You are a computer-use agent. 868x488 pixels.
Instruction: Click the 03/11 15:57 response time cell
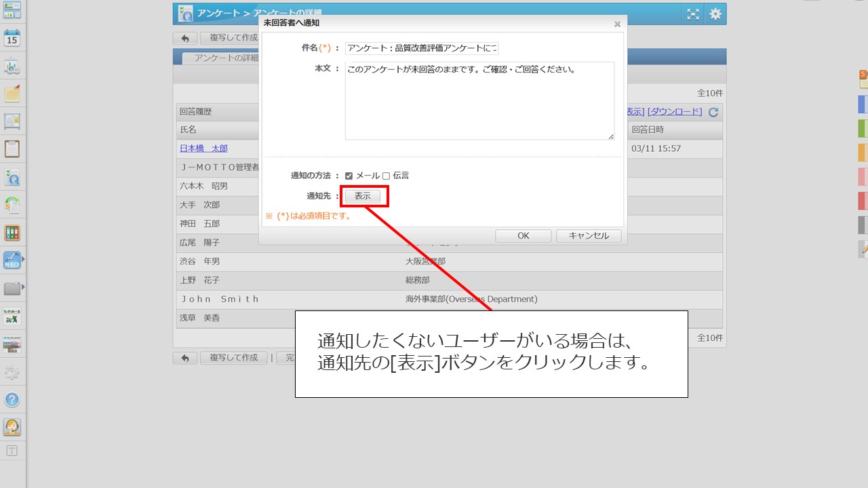pyautogui.click(x=656, y=148)
